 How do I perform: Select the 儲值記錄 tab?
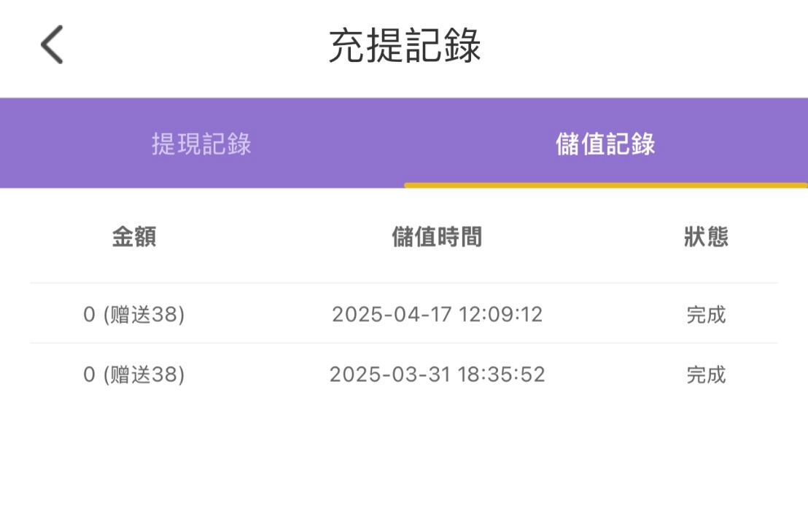pyautogui.click(x=605, y=144)
